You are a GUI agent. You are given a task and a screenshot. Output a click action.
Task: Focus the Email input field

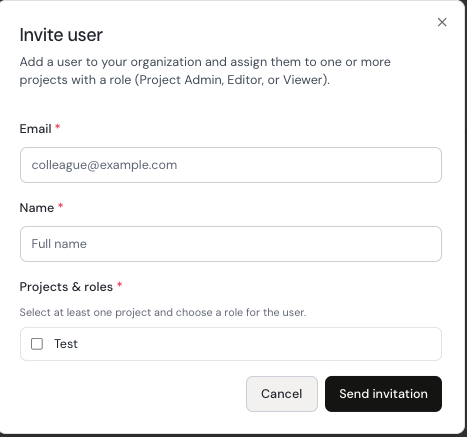[231, 165]
